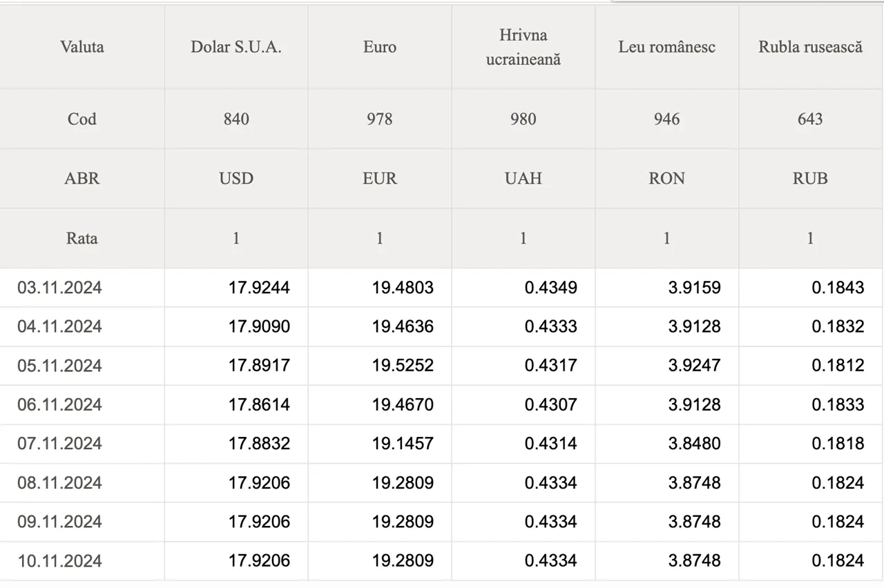Click the USD rate 17.8614
The width and height of the screenshot is (884, 588).
(260, 404)
